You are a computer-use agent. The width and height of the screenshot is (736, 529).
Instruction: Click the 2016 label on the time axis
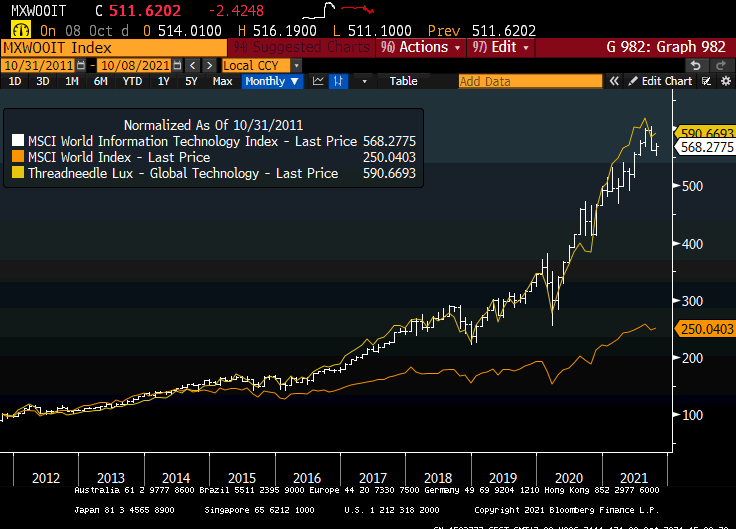click(307, 478)
